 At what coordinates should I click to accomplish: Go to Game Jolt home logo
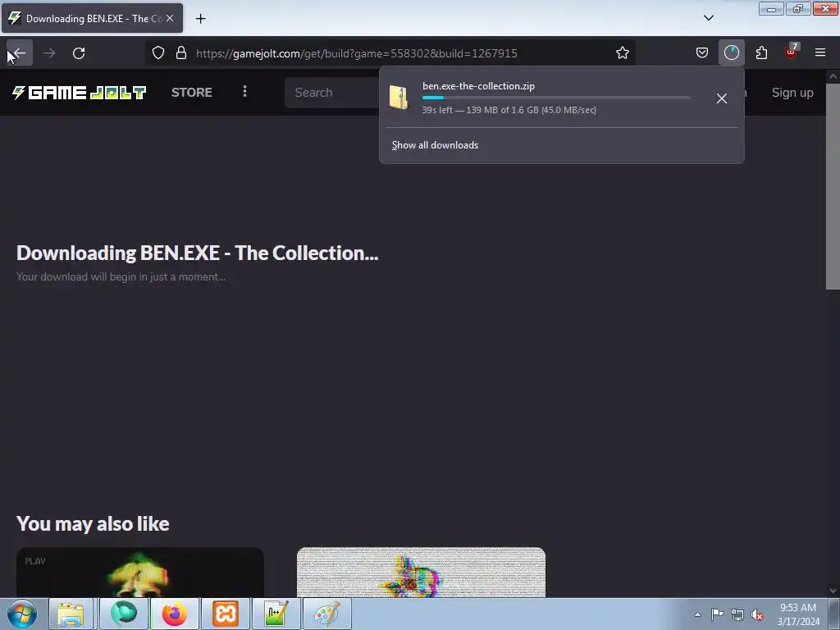pos(79,93)
